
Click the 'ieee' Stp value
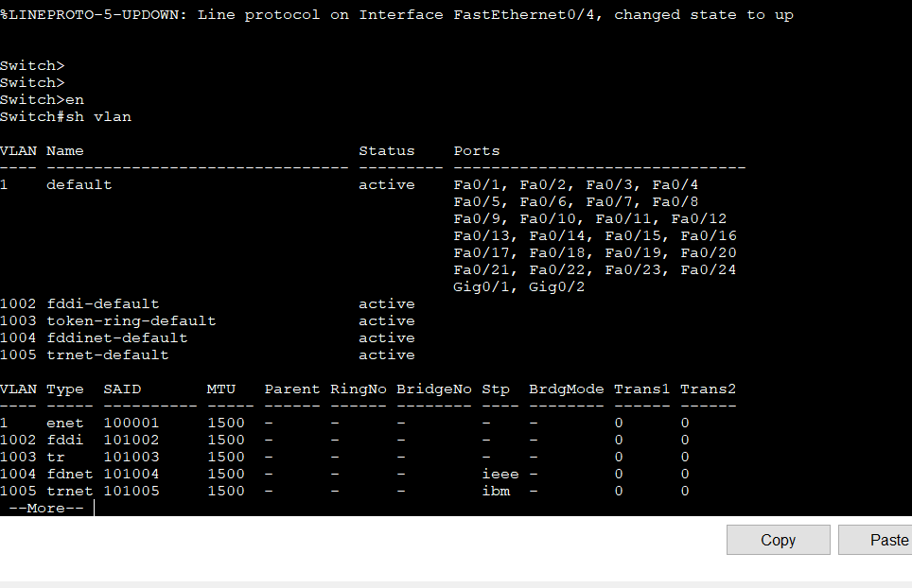tap(500, 475)
